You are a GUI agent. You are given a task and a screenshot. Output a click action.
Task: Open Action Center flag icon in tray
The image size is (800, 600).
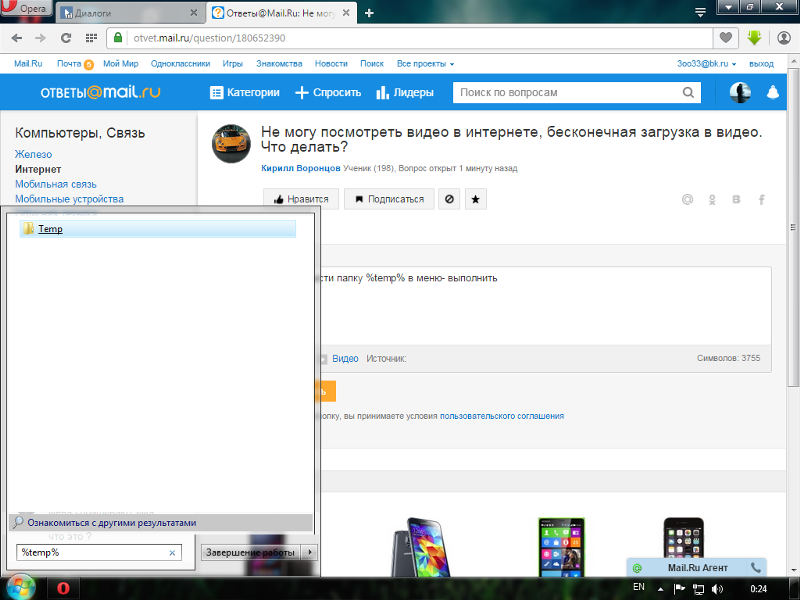pyautogui.click(x=679, y=588)
